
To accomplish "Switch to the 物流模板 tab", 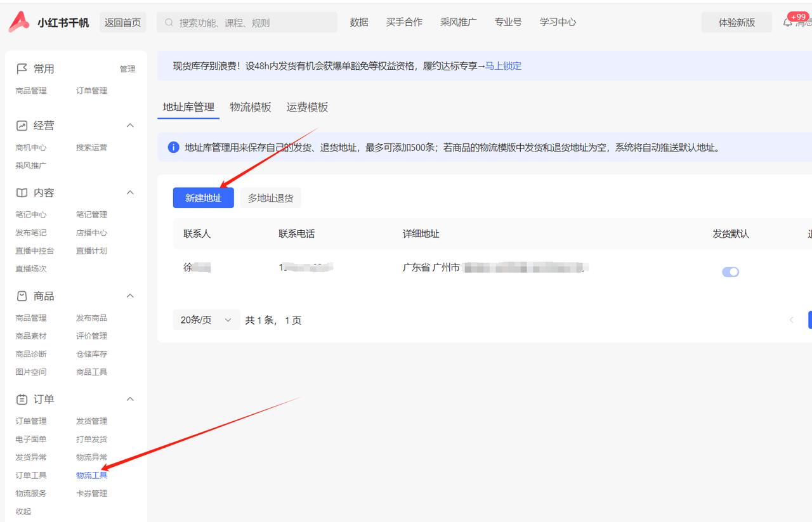I will (x=250, y=107).
